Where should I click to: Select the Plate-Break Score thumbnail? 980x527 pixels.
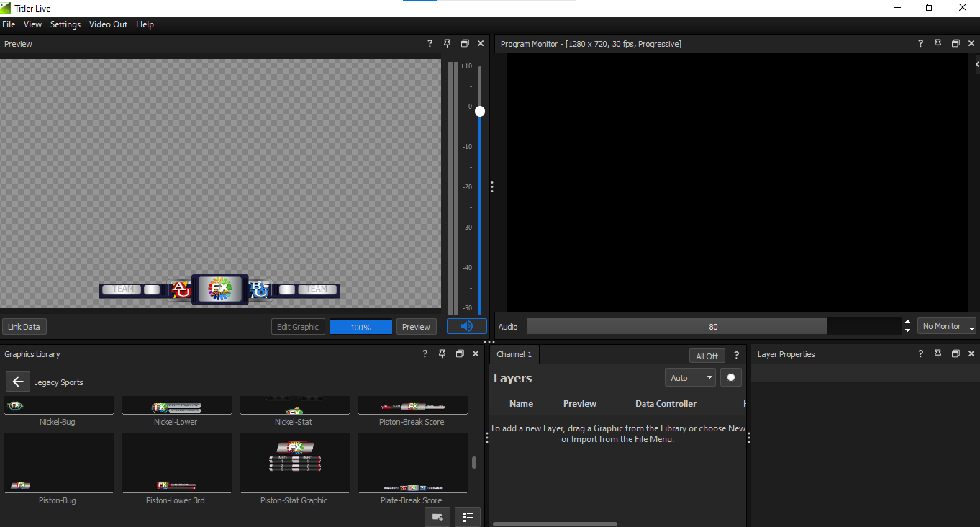point(412,462)
